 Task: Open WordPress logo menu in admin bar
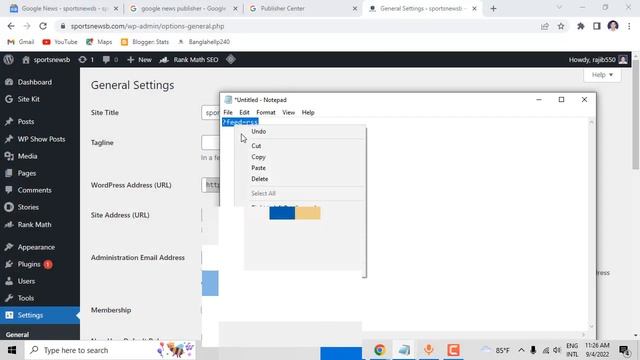point(9,60)
